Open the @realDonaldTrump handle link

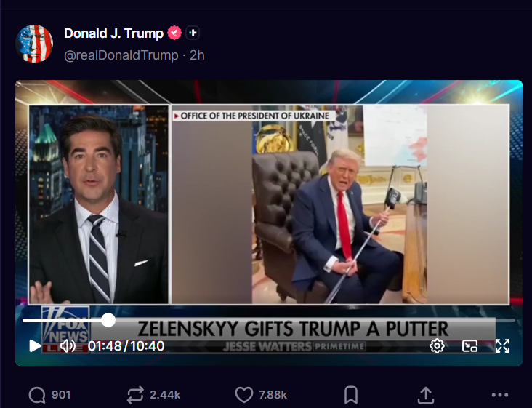pyautogui.click(x=121, y=55)
